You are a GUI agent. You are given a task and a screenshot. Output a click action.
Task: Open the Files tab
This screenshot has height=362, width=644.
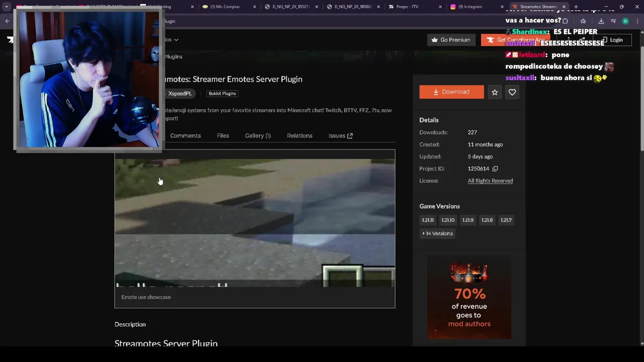[223, 136]
